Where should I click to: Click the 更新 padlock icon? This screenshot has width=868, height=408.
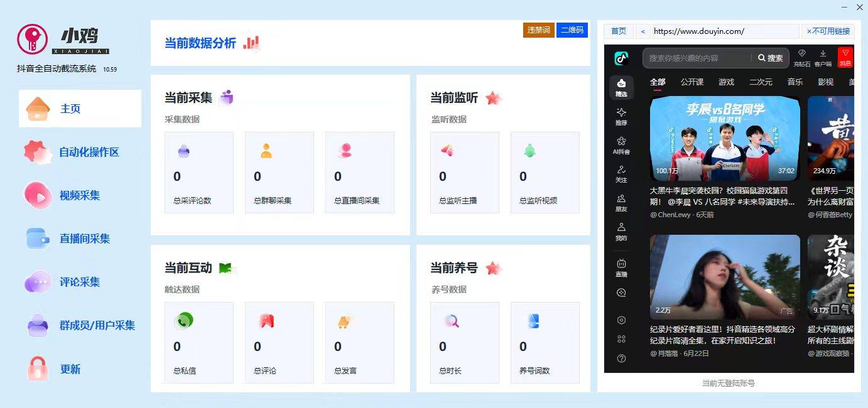[38, 369]
